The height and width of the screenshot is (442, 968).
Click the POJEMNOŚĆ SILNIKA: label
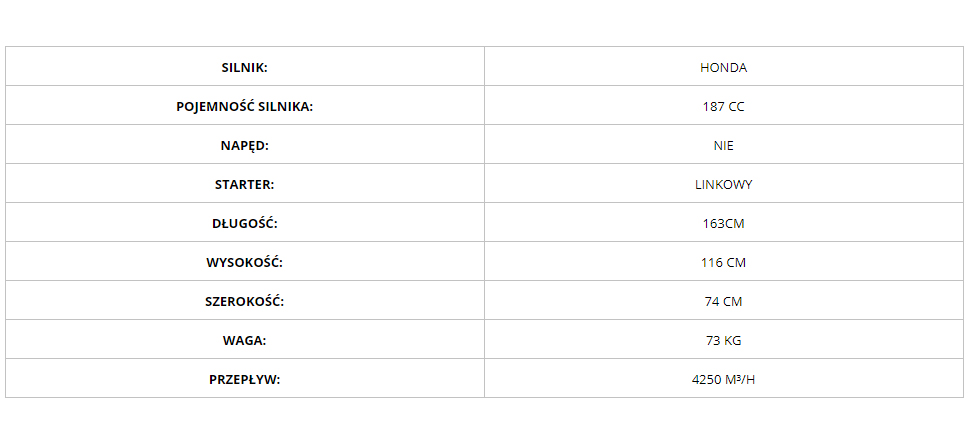coord(244,106)
